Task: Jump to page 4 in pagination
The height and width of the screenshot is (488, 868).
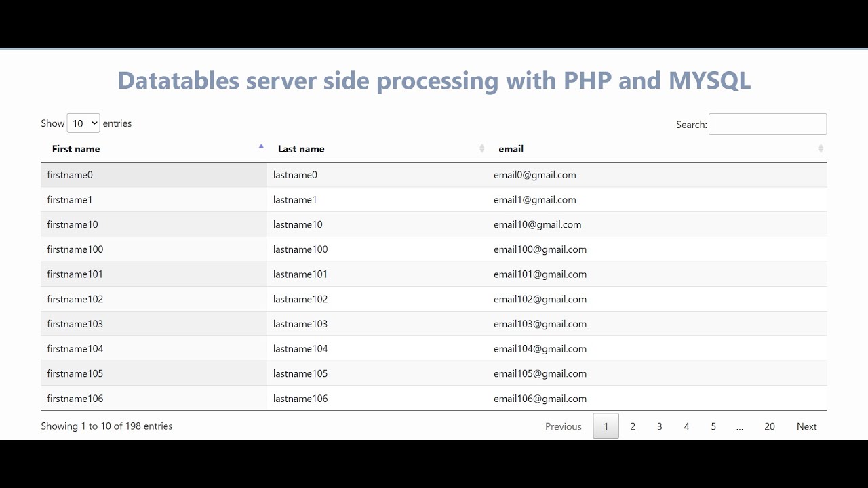Action: click(686, 426)
